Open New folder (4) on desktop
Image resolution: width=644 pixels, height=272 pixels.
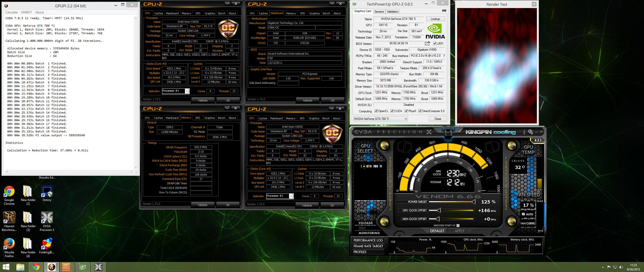(28, 248)
